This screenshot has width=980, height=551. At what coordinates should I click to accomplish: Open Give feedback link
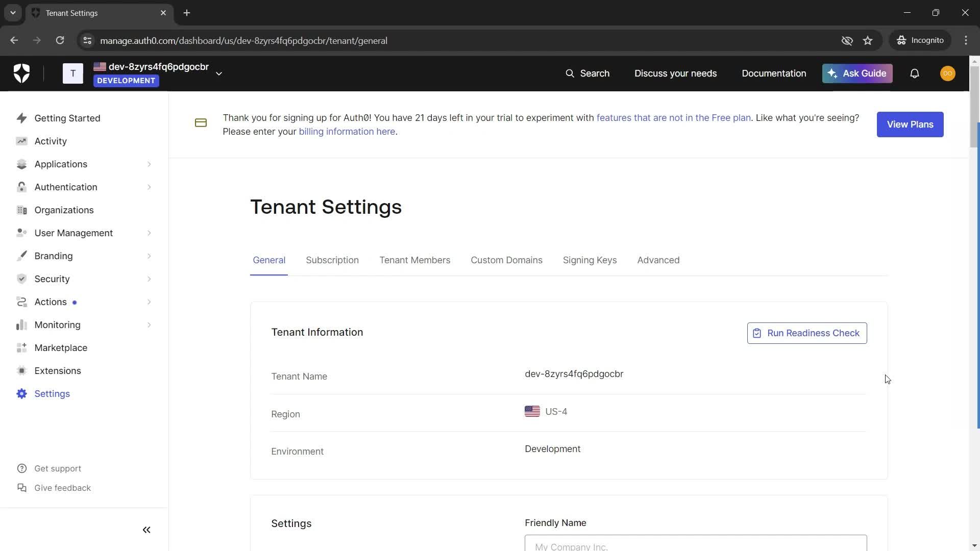click(54, 488)
